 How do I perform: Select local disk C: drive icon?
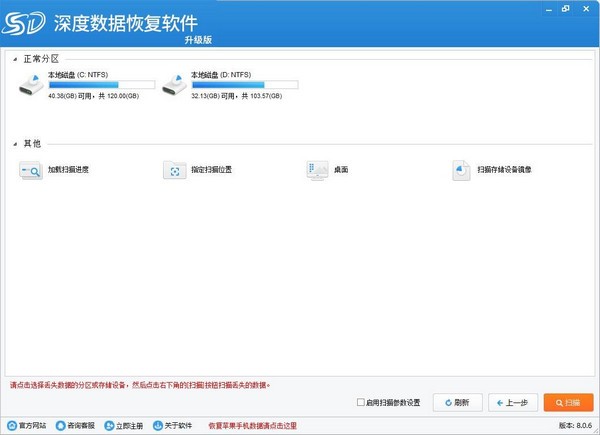coord(32,84)
